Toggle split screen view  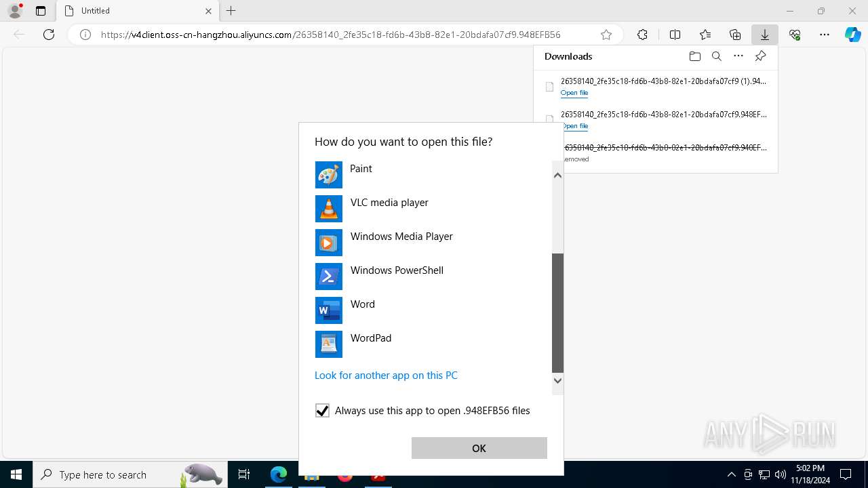tap(675, 35)
